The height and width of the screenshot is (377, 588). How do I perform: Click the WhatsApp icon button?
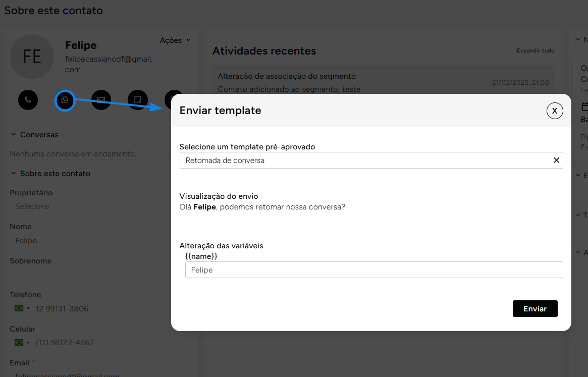point(65,100)
